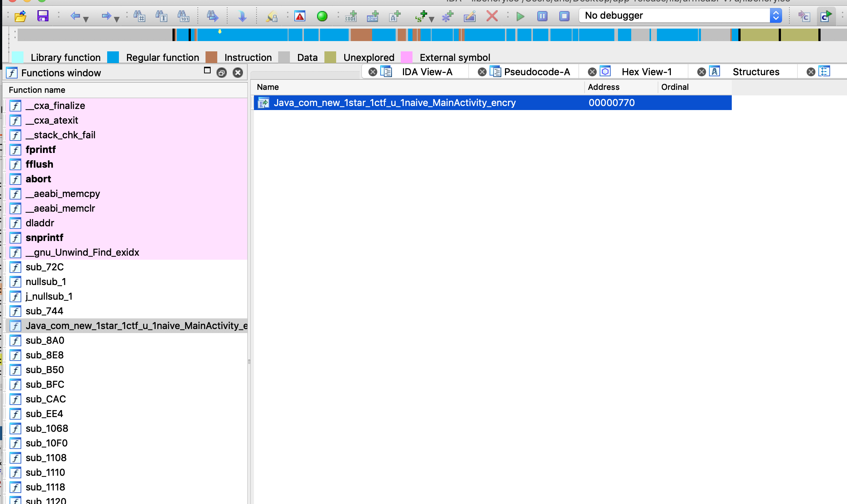Close the IDA View-A tab
This screenshot has width=847, height=504.
373,72
